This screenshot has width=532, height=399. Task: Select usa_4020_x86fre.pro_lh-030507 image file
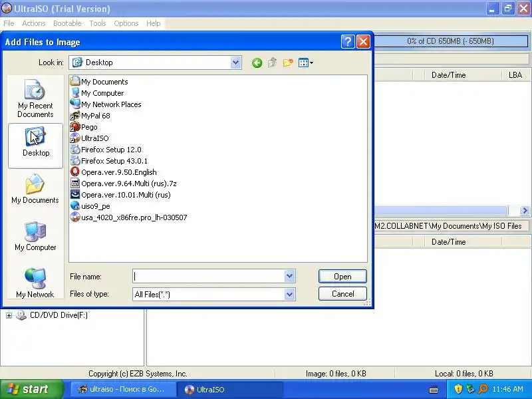point(128,217)
